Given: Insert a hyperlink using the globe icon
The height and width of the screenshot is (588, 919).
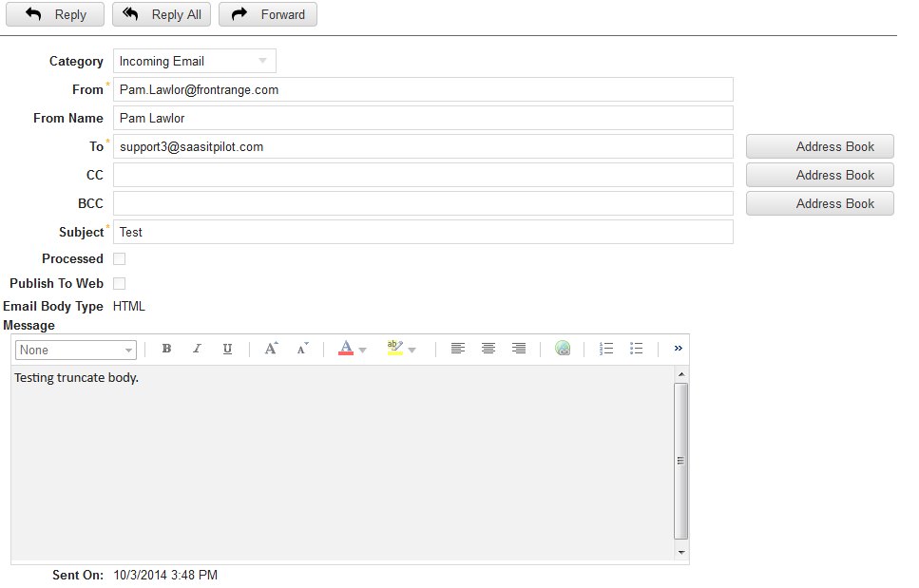Looking at the screenshot, I should point(563,349).
